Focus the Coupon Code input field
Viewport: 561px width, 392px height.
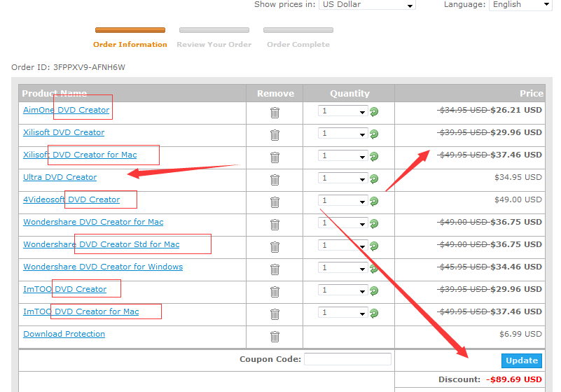point(347,359)
